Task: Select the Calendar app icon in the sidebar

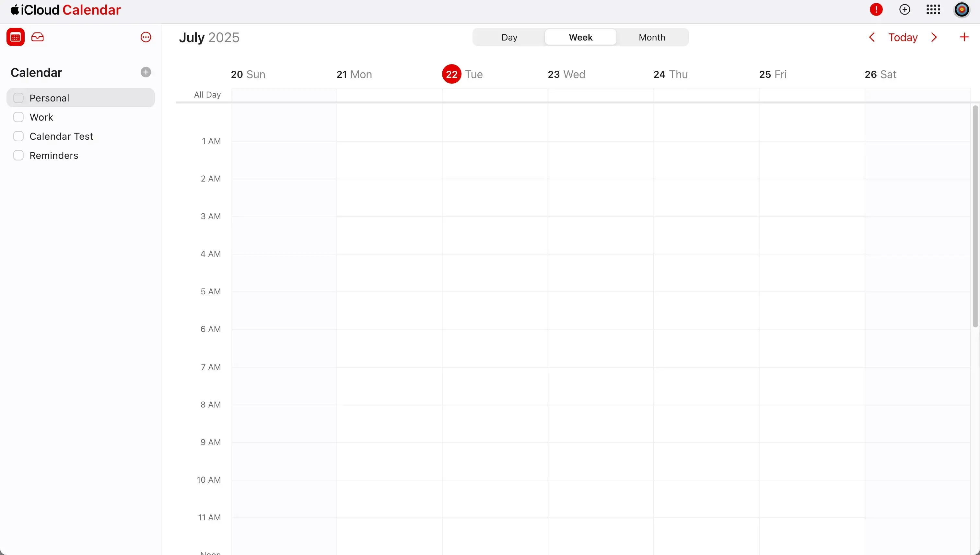Action: [x=16, y=37]
